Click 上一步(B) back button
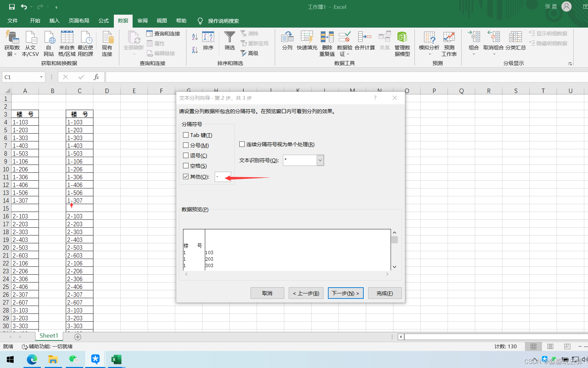The width and height of the screenshot is (588, 368). [x=306, y=293]
